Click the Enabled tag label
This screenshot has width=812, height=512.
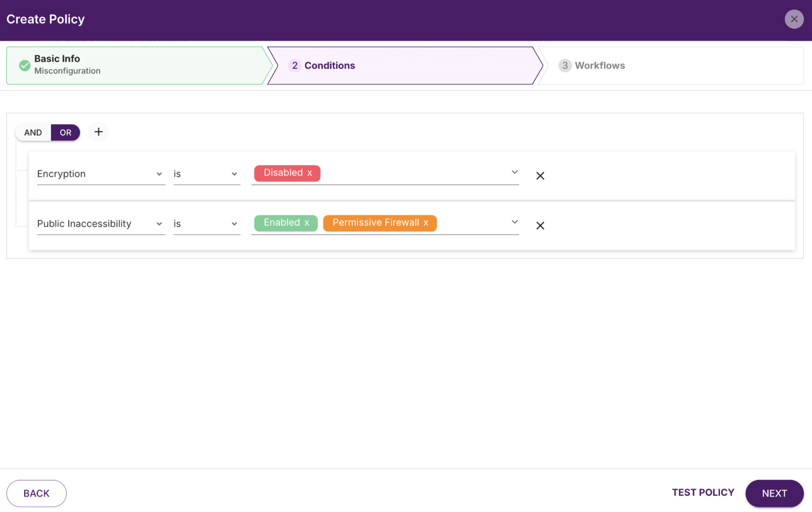pos(282,223)
